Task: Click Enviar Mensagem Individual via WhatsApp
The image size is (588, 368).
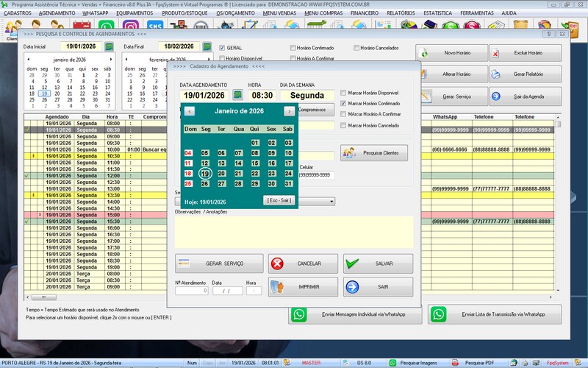Action: (355, 314)
